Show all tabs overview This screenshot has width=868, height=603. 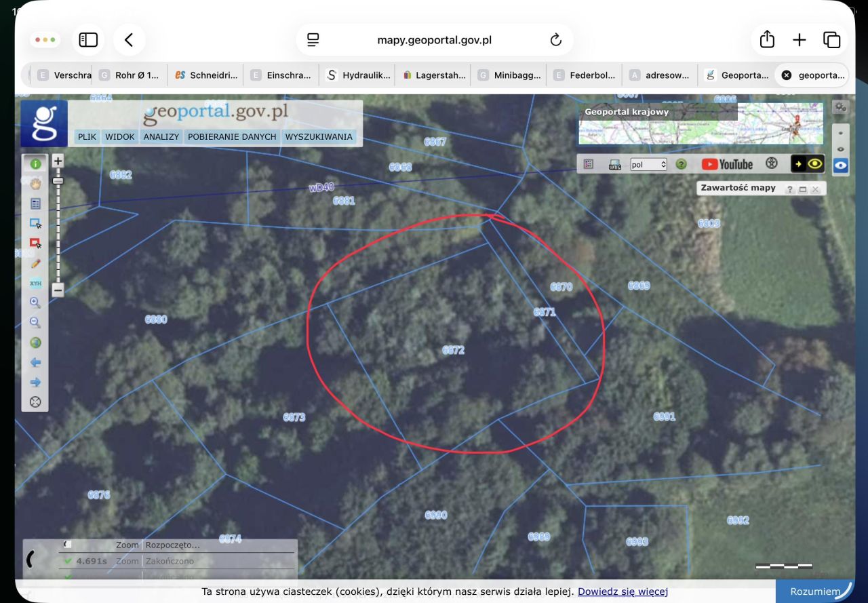tap(832, 40)
